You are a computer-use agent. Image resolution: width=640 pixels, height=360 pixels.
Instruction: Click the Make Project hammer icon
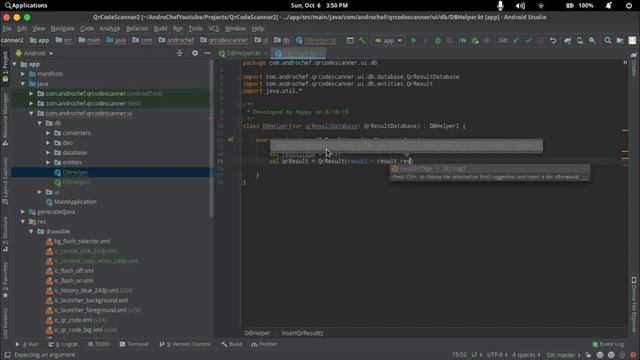[x=362, y=40]
